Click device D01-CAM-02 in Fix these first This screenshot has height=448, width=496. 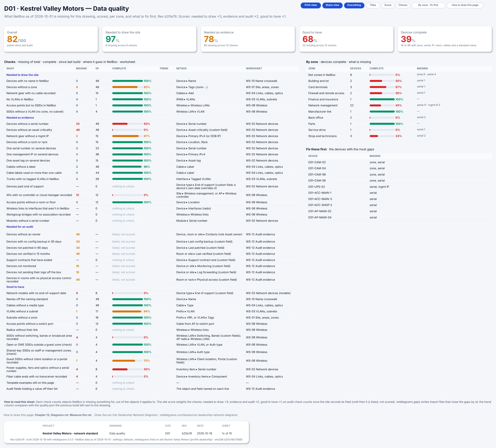317,163
